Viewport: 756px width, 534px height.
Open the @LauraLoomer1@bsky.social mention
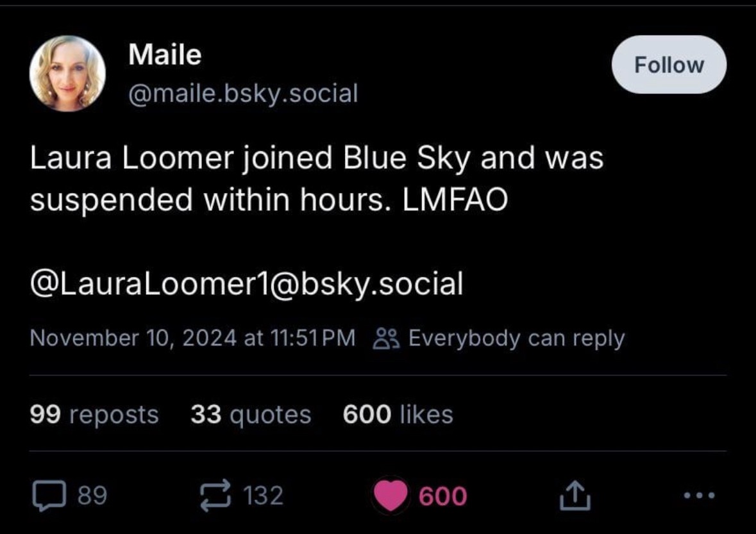246,283
